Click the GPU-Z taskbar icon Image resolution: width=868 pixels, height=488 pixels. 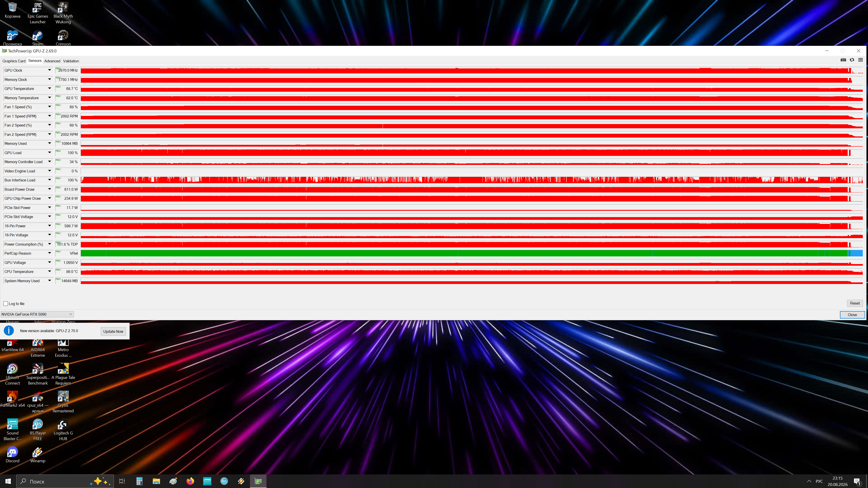pos(258,481)
